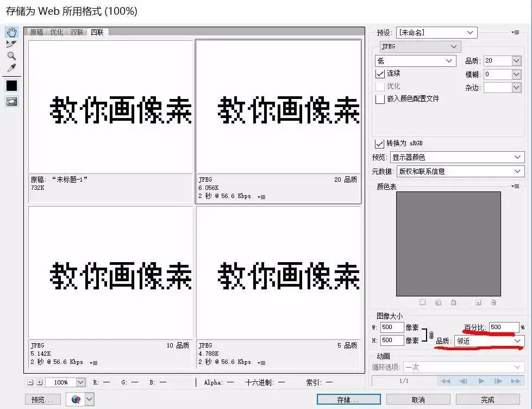
Task: Open download speed menu for 20 品质 preview
Action: (261, 197)
